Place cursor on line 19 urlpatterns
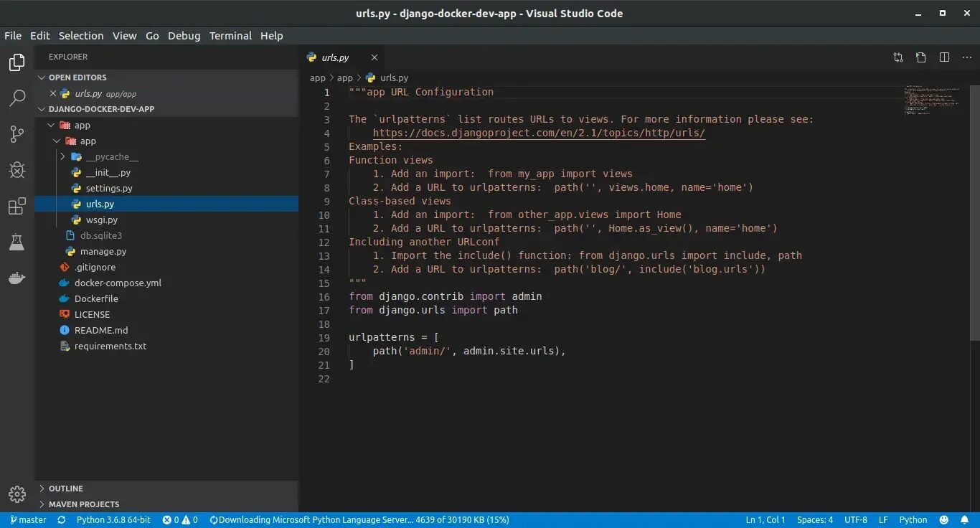 [x=382, y=338]
